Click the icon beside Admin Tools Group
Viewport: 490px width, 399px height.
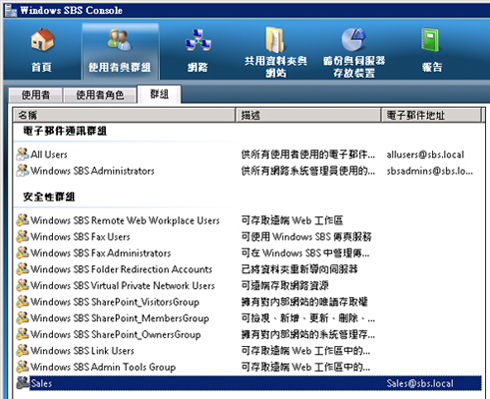coord(23,367)
